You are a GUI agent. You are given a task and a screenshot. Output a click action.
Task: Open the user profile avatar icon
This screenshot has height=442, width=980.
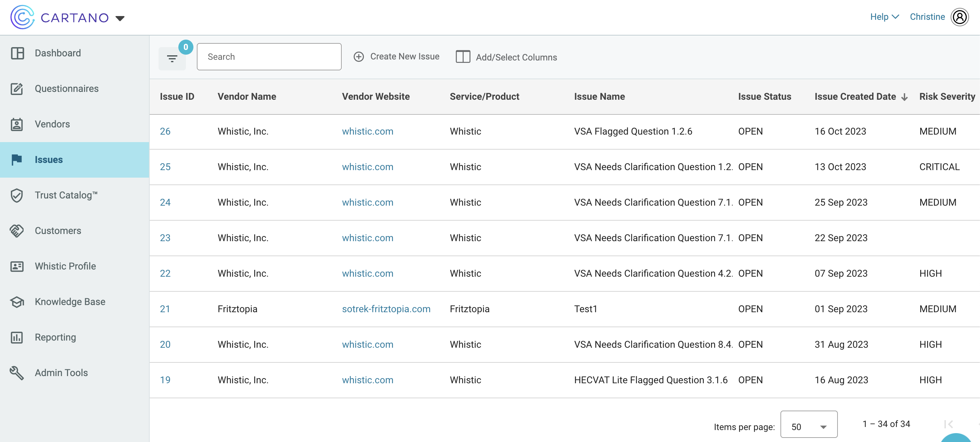click(x=960, y=17)
